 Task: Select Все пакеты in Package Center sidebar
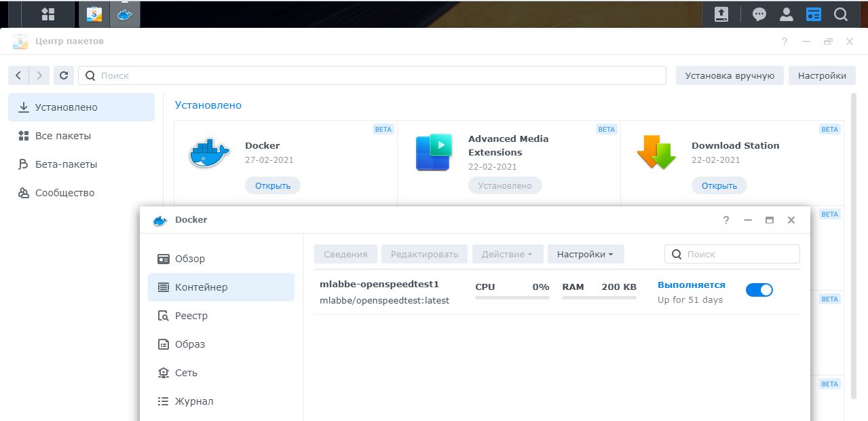click(63, 136)
